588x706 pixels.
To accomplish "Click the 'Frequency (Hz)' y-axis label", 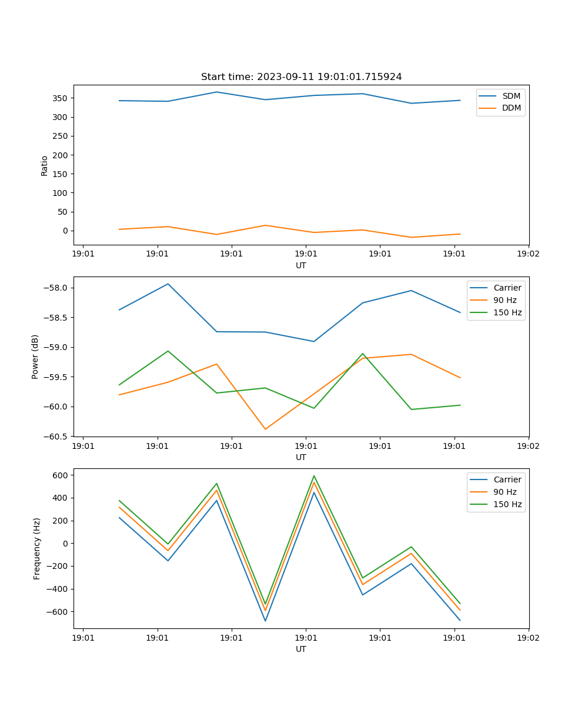I will (36, 548).
